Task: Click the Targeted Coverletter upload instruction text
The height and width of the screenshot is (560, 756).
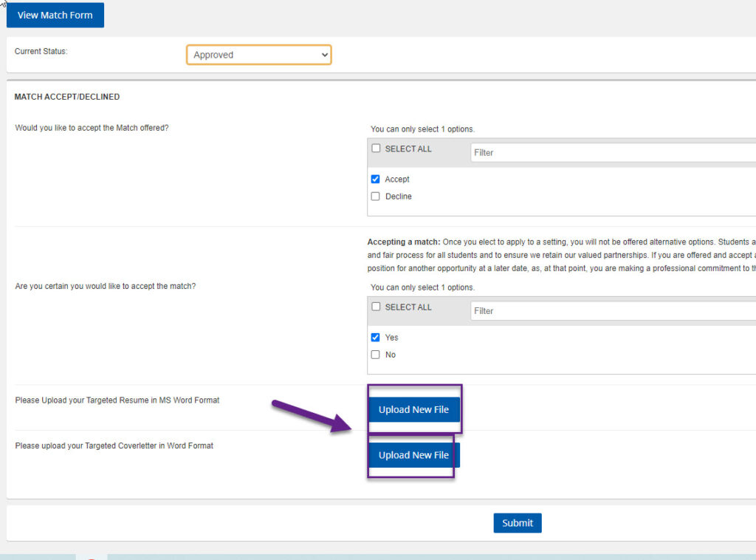Action: point(114,445)
